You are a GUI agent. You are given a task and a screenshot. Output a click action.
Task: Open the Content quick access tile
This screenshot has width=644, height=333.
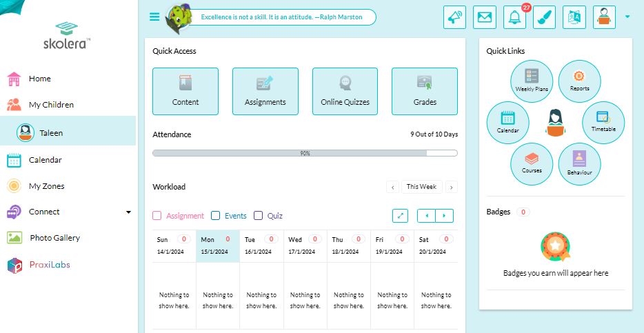185,91
